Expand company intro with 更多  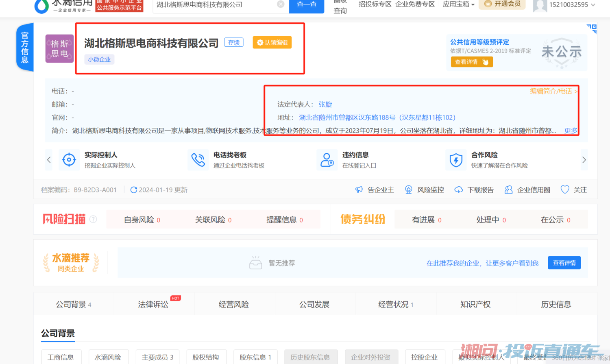[571, 131]
